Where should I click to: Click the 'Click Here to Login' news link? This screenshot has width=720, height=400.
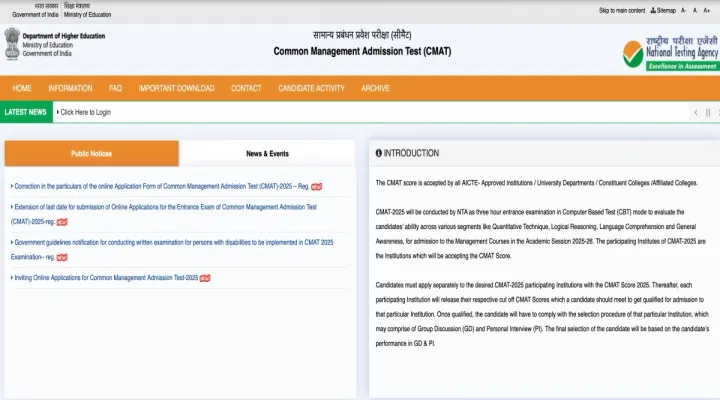85,112
